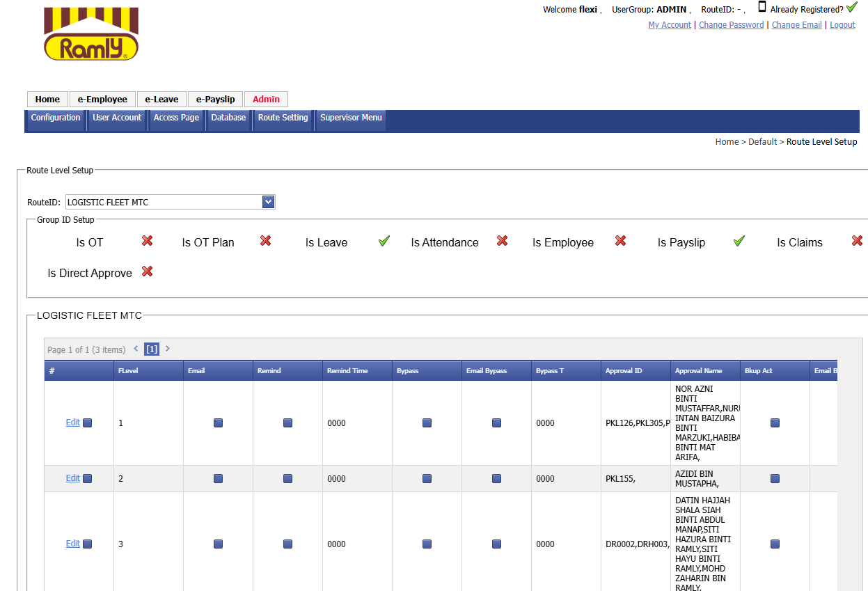
Task: Click the red cross beside Is Direct Approve
Action: coord(147,271)
